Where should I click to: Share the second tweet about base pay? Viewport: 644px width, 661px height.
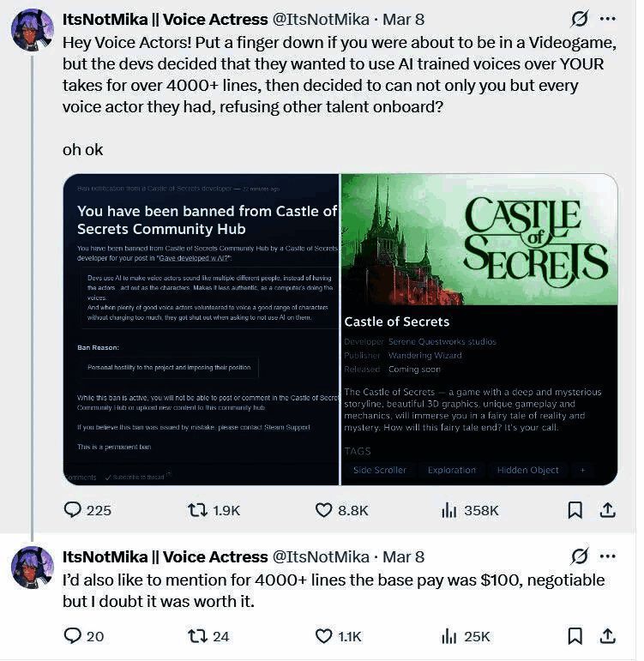click(x=607, y=636)
